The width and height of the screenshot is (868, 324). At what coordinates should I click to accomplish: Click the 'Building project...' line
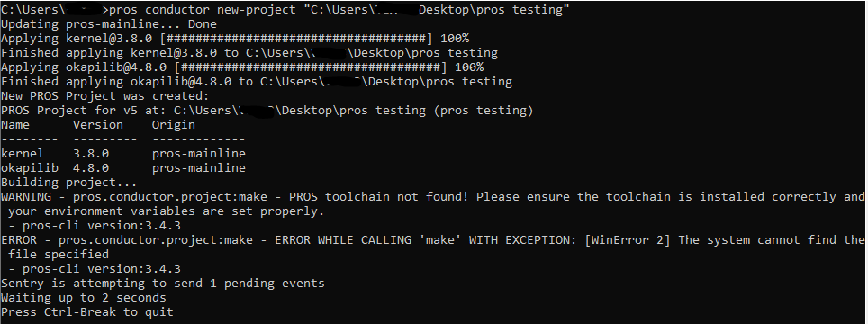pyautogui.click(x=68, y=182)
